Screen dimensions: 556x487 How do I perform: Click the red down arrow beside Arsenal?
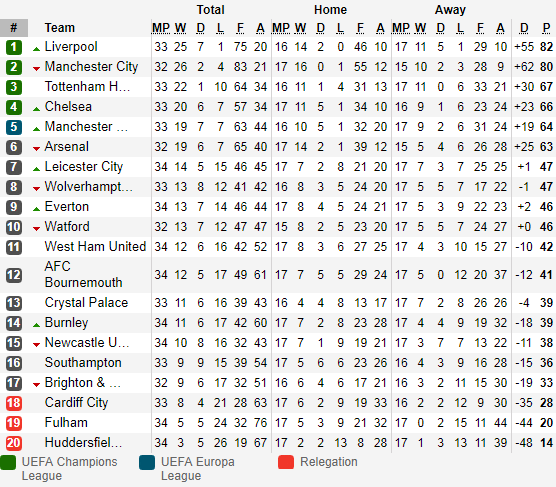click(36, 149)
